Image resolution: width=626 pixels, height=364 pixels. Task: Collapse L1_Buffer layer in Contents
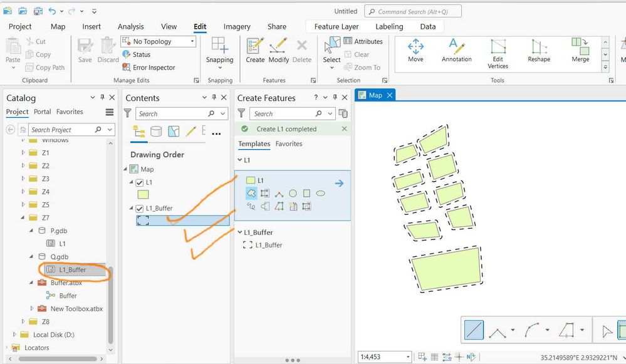131,209
